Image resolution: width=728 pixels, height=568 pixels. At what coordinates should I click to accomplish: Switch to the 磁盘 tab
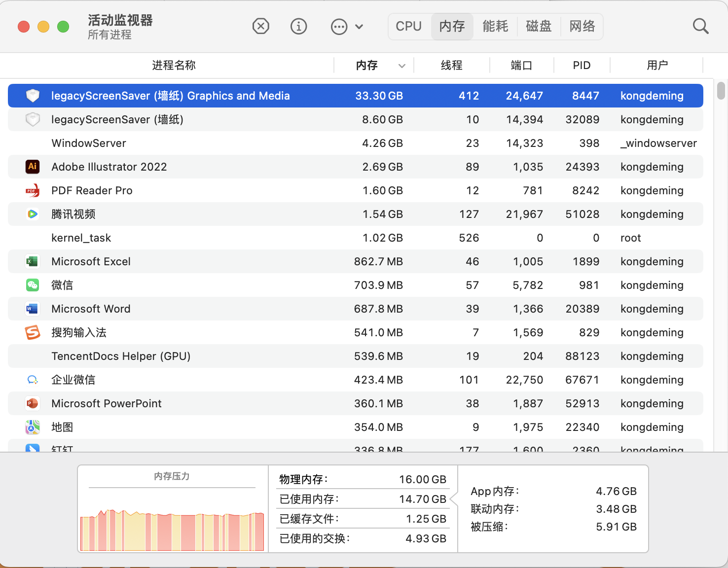tap(539, 26)
